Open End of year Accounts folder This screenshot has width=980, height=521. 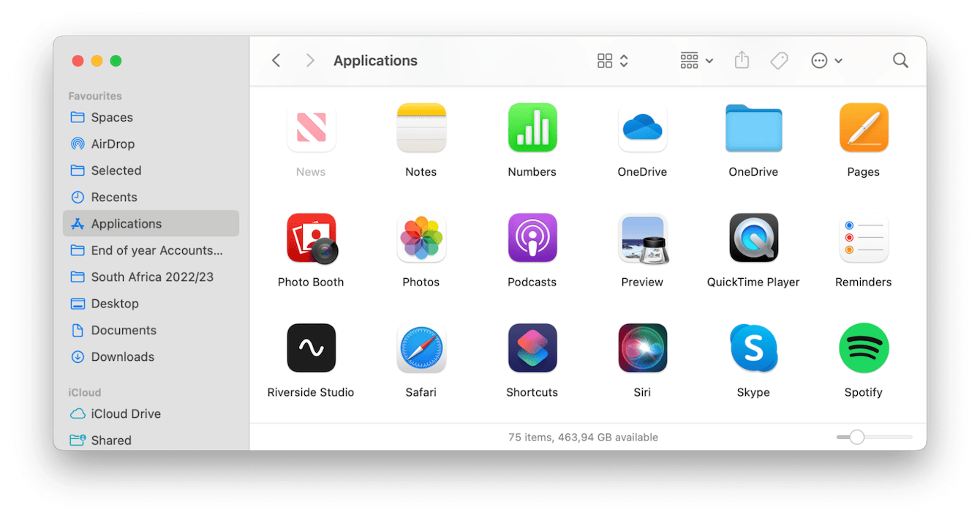click(151, 250)
